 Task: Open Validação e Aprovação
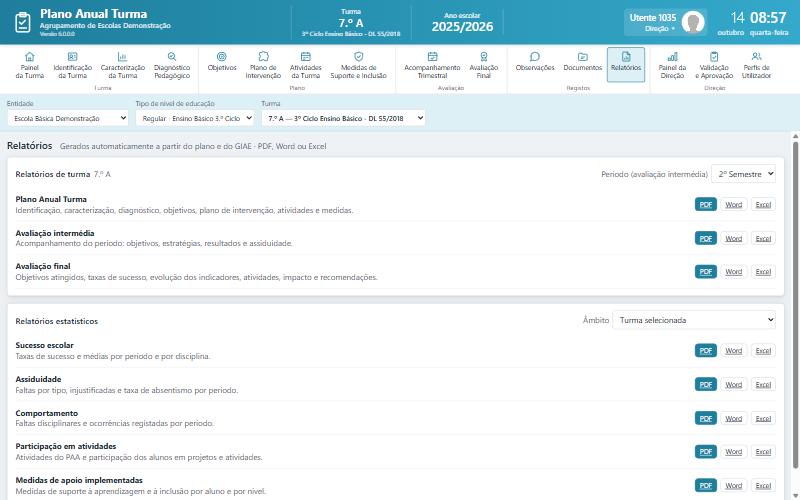coord(714,65)
